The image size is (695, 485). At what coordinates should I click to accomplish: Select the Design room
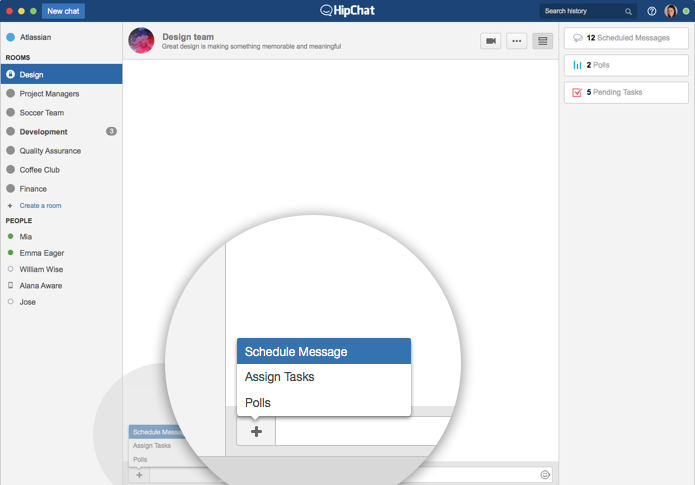pos(61,74)
